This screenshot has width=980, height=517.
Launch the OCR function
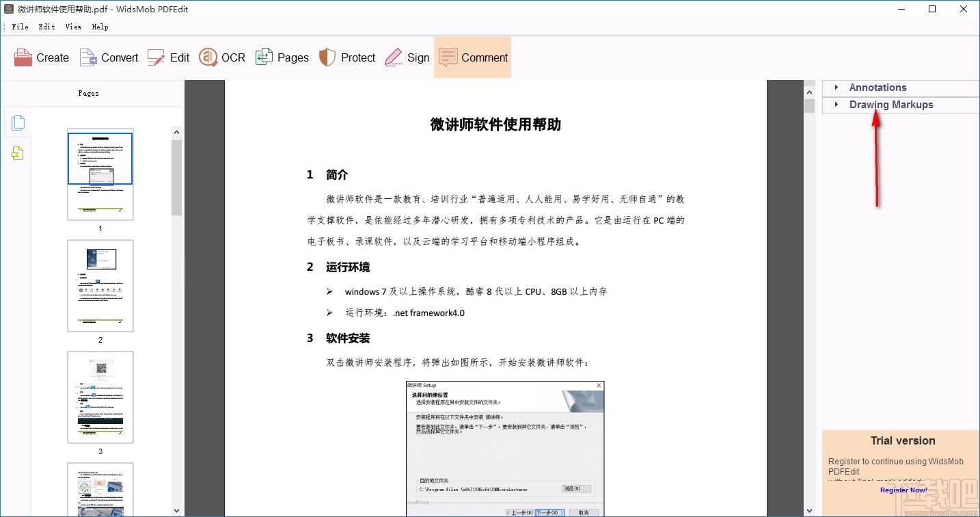(x=221, y=57)
